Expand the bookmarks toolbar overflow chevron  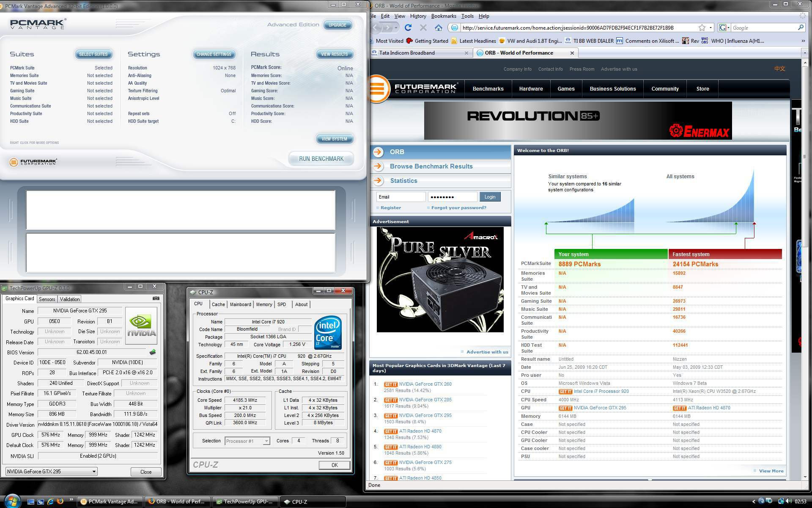[x=803, y=41]
